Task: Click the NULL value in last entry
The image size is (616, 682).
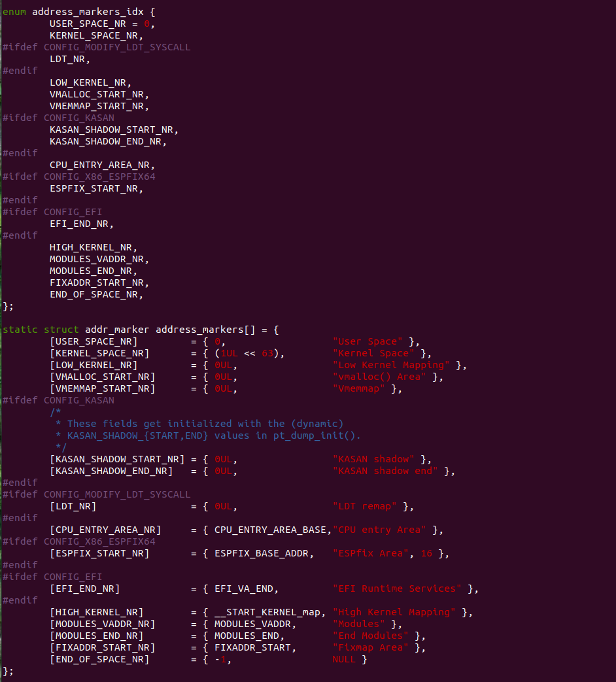Action: click(344, 659)
